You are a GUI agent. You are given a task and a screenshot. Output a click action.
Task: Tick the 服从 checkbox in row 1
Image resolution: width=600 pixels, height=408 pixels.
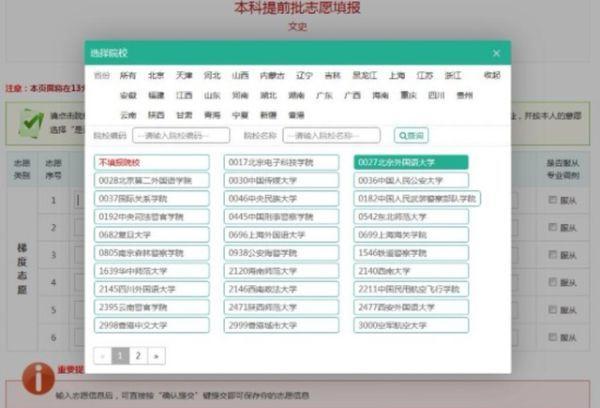point(552,199)
